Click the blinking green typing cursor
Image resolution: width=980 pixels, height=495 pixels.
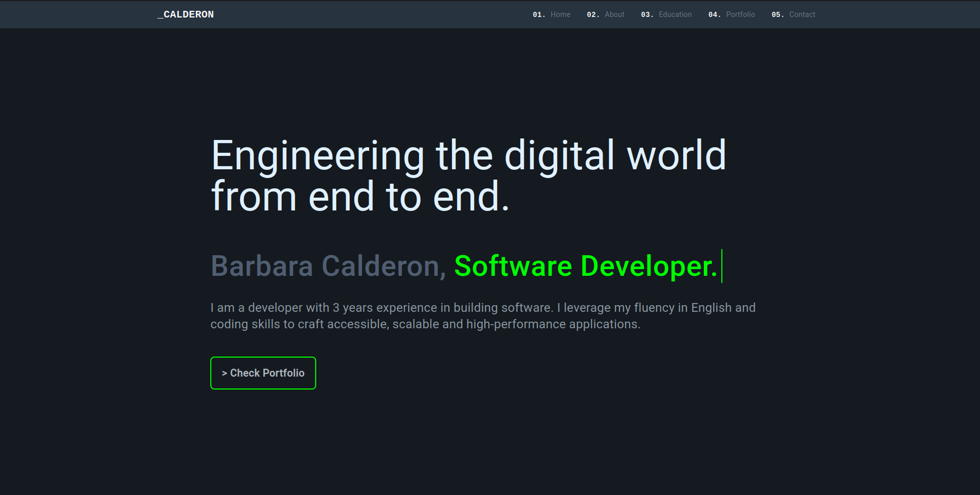(722, 266)
